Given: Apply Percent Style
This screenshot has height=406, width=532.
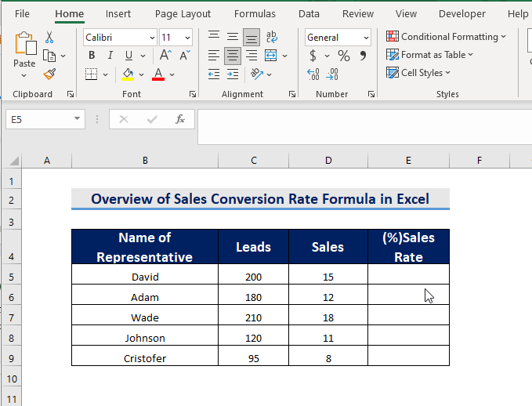Looking at the screenshot, I should [344, 56].
